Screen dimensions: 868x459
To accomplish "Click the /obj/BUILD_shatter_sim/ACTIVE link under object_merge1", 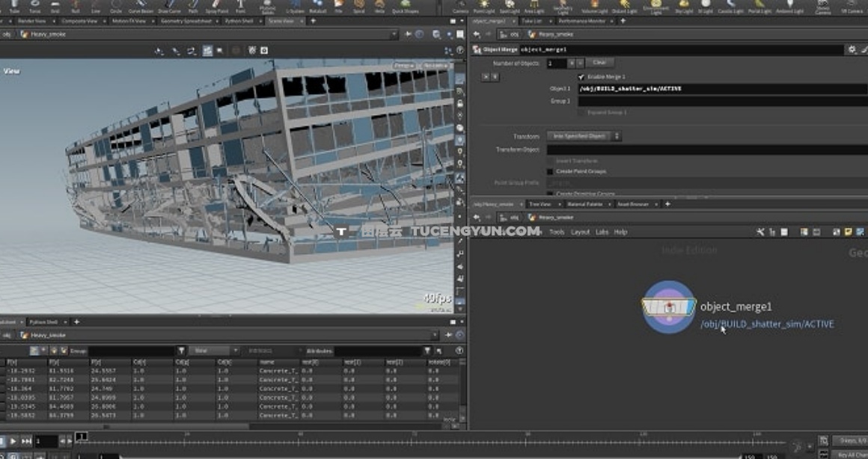I will (766, 324).
